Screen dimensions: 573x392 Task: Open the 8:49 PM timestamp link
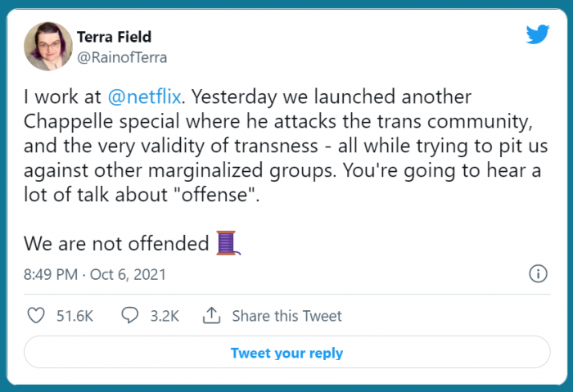point(51,274)
